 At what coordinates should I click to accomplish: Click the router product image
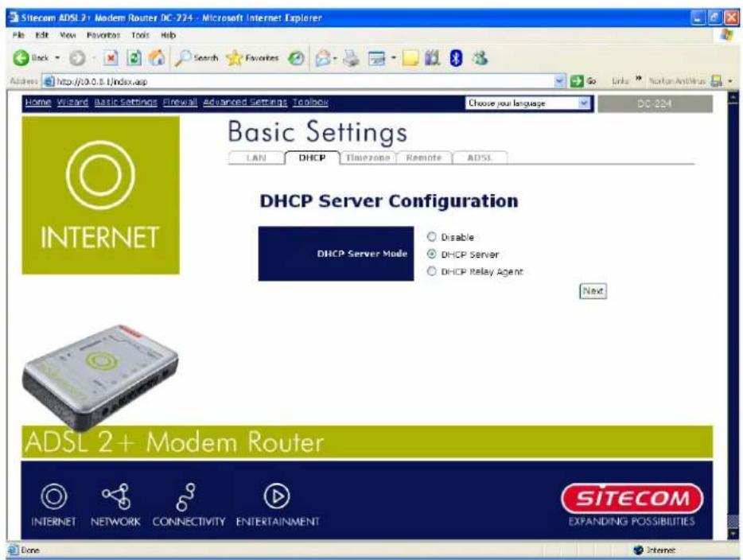point(100,377)
